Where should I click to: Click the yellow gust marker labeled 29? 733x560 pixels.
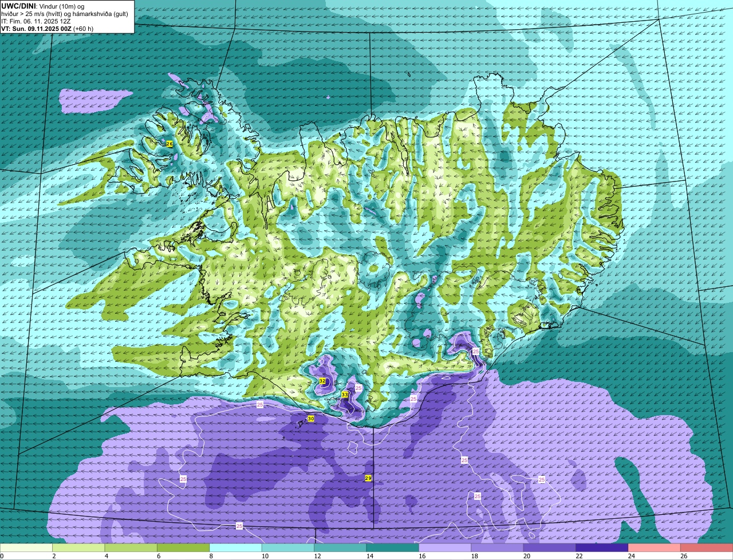pos(368,478)
